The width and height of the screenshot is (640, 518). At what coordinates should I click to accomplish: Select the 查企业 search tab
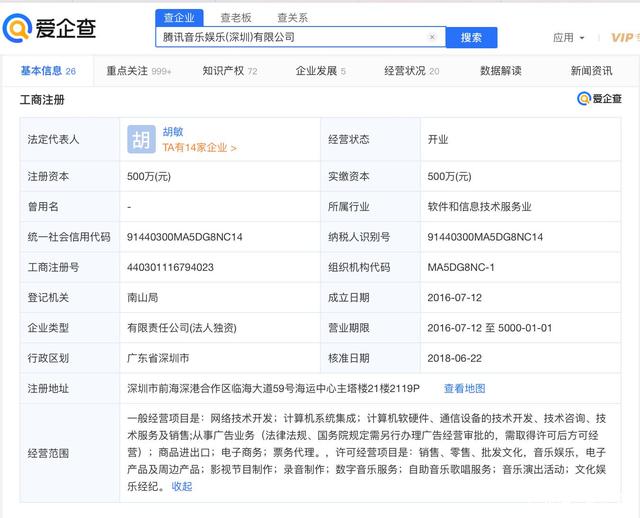(x=179, y=18)
